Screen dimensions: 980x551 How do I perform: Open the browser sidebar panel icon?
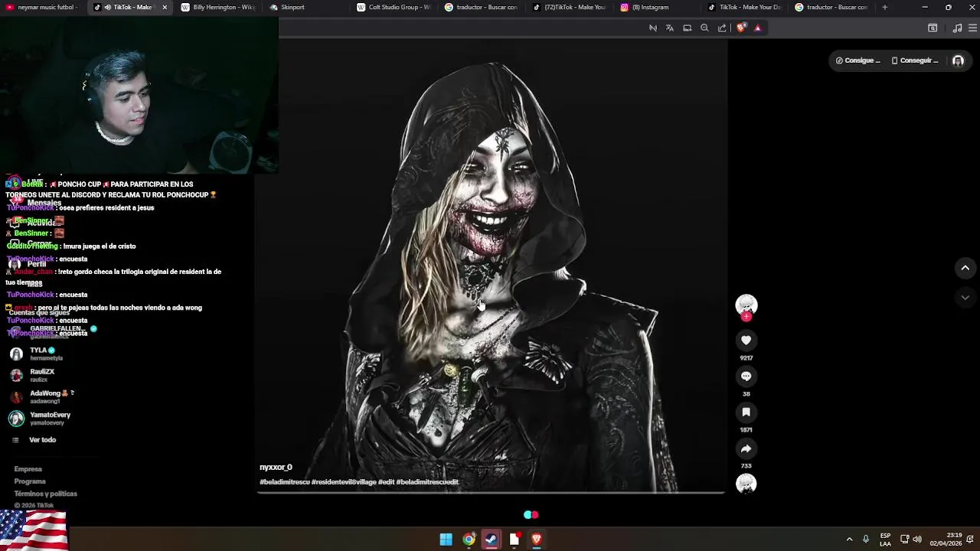(933, 28)
